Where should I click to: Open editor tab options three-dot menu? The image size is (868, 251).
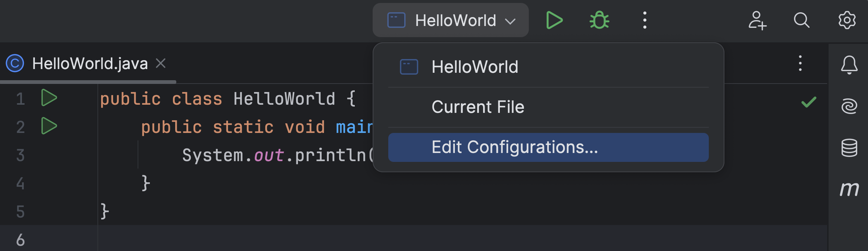(x=800, y=63)
